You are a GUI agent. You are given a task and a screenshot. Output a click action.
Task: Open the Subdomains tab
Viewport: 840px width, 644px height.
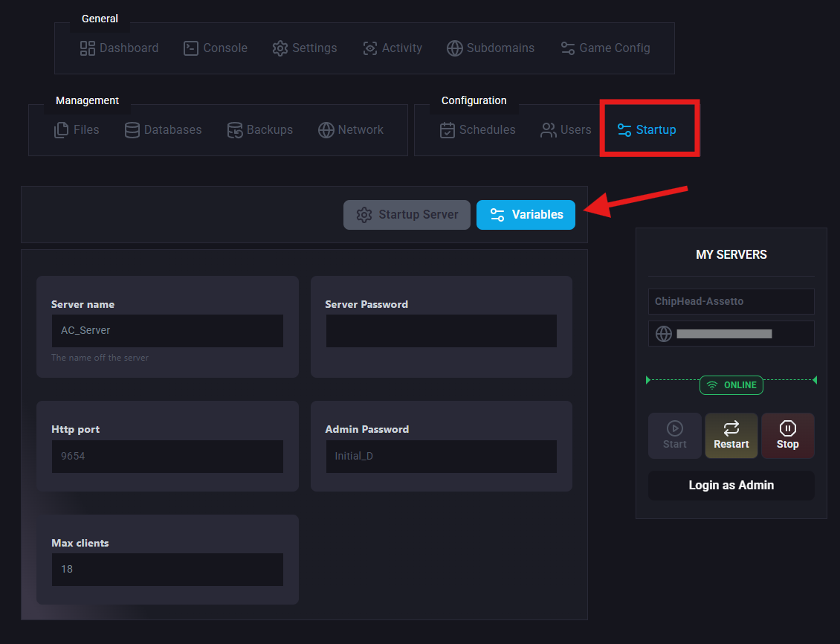[x=491, y=48]
